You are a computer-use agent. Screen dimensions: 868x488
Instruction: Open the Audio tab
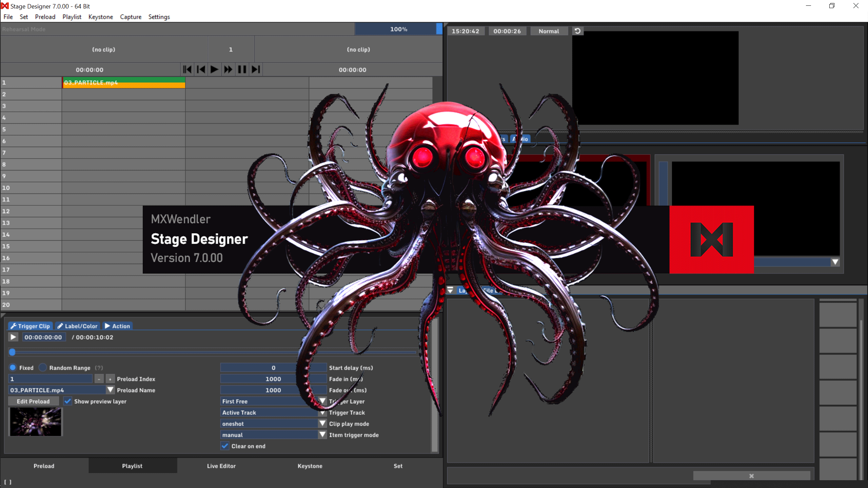(x=520, y=139)
